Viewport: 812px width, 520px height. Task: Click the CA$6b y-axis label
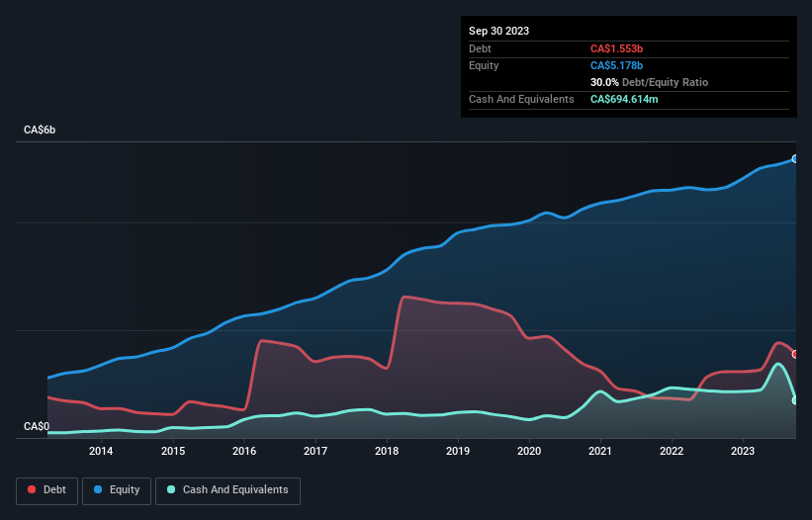pos(40,130)
